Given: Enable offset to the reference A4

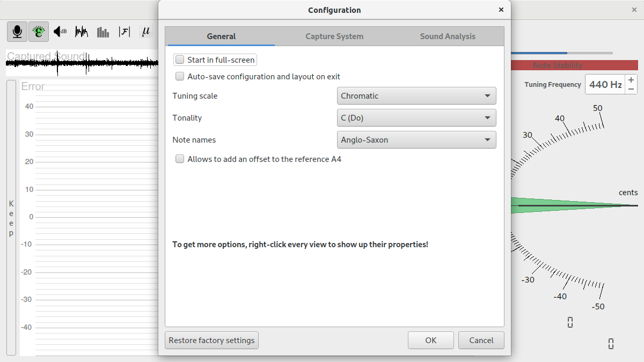Looking at the screenshot, I should tap(180, 159).
